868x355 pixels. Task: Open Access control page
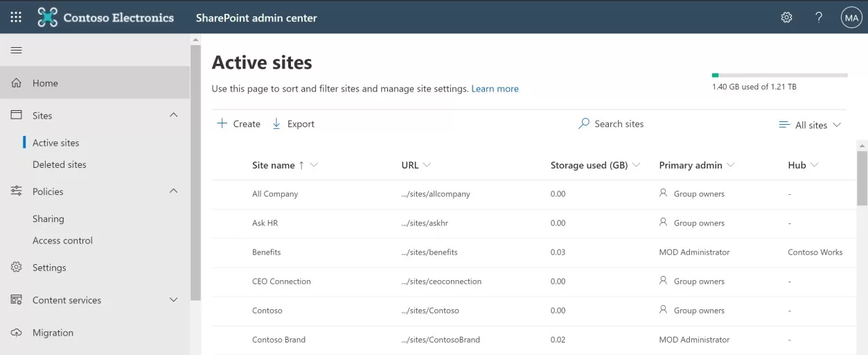62,241
